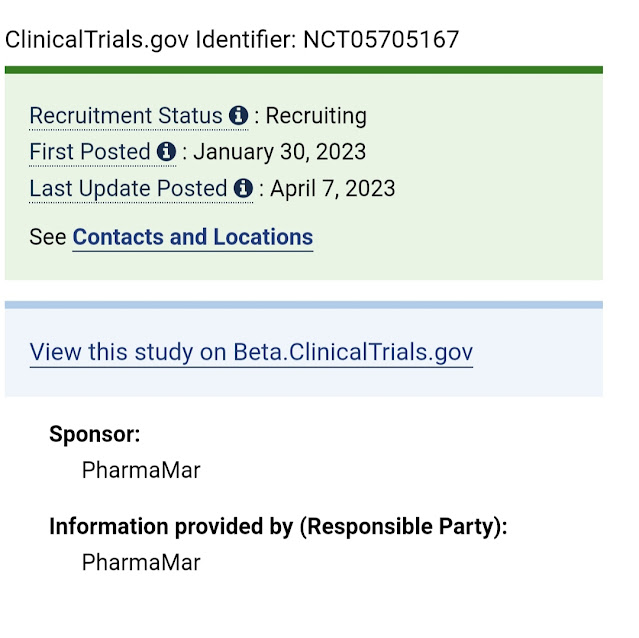639x638 pixels.
Task: Open the Contacts and Locations link
Action: 193,237
